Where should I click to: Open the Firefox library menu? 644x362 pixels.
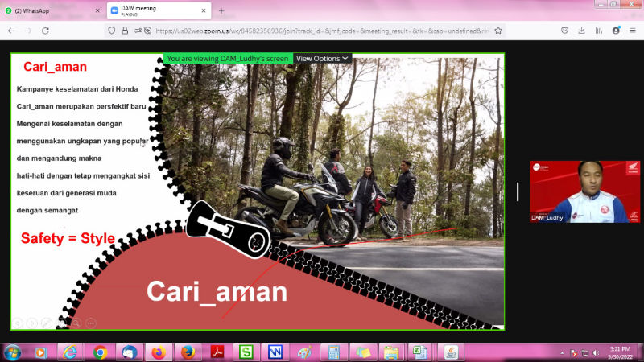click(599, 31)
